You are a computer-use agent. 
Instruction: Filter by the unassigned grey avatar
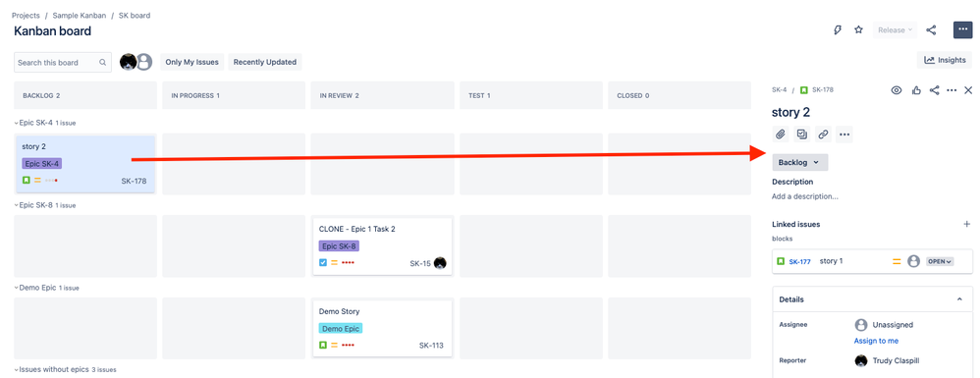coord(144,62)
